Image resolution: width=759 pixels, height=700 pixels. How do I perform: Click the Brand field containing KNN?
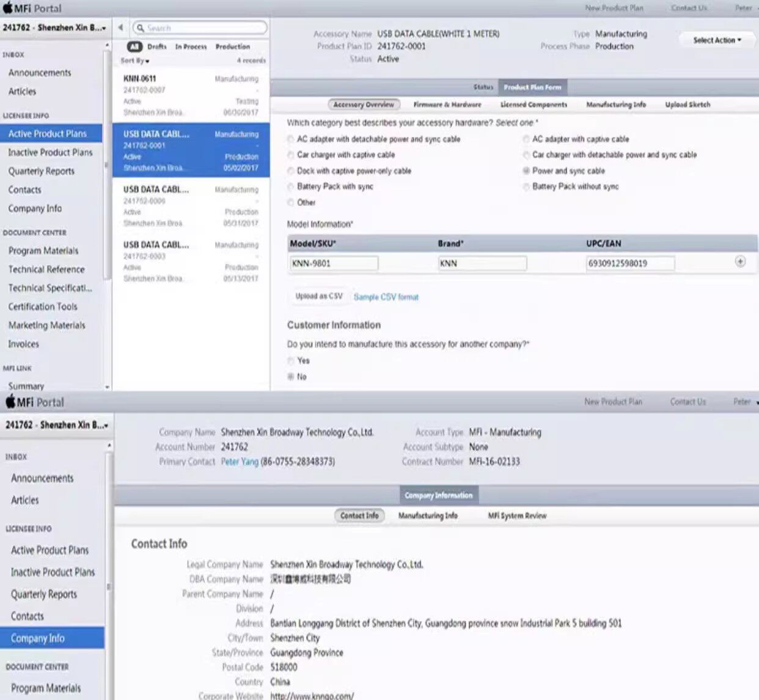click(x=482, y=263)
